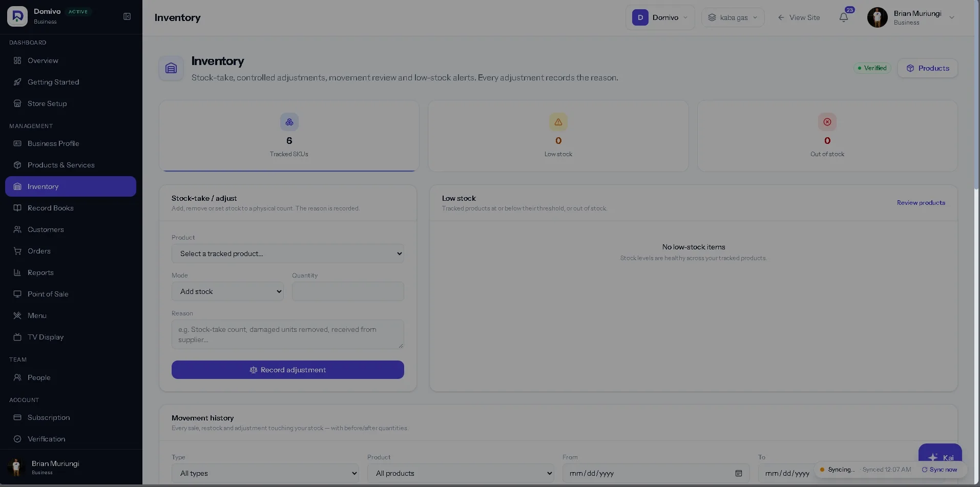This screenshot has height=487, width=980.
Task: Click Brian Muriungi avatar in top bar
Action: point(878,17)
